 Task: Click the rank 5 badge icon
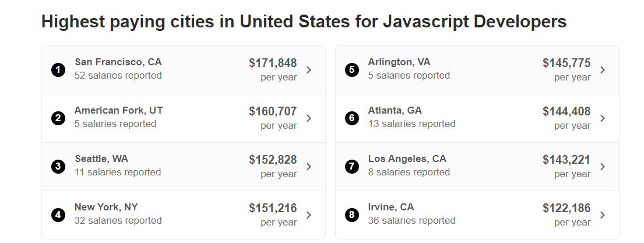click(351, 70)
